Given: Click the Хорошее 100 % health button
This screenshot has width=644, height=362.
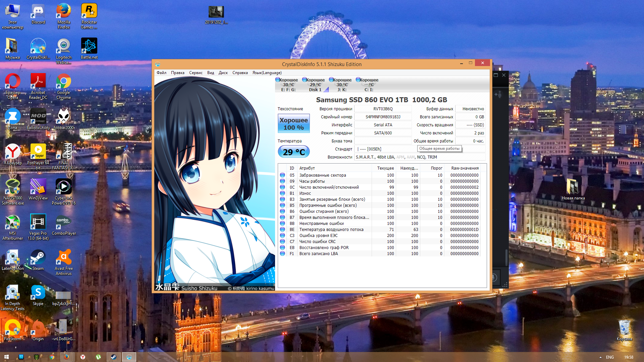Looking at the screenshot, I should (x=293, y=124).
